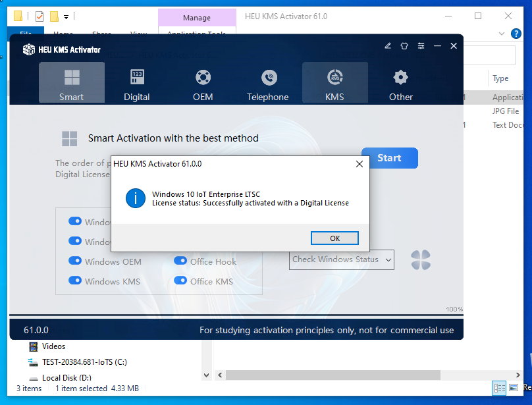Minimize the File Explorer window
The height and width of the screenshot is (405, 532).
[x=448, y=16]
